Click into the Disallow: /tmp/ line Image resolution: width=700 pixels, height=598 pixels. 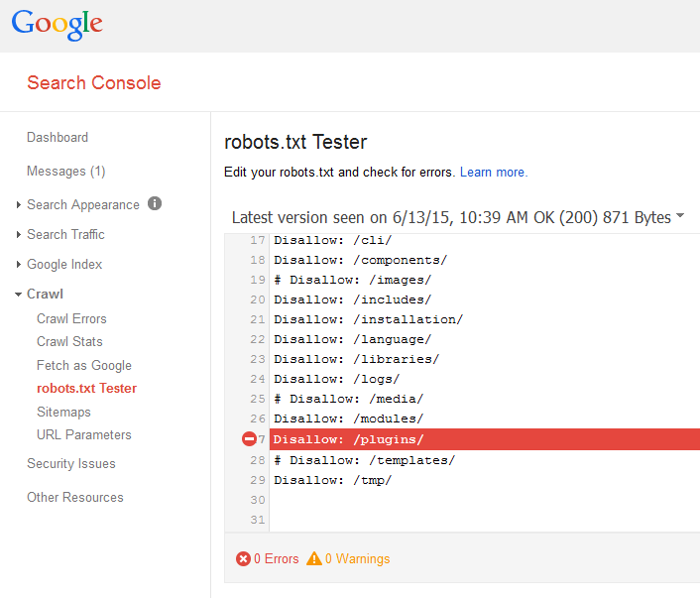(333, 480)
